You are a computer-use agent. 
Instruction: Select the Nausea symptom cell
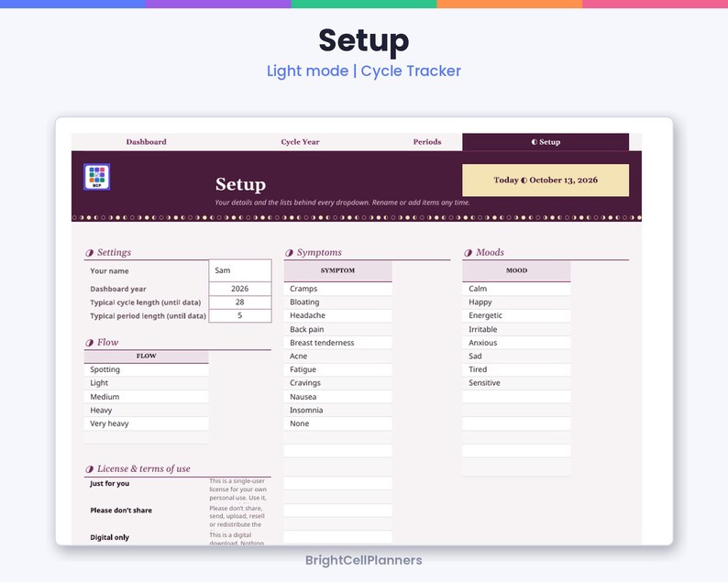pyautogui.click(x=337, y=397)
